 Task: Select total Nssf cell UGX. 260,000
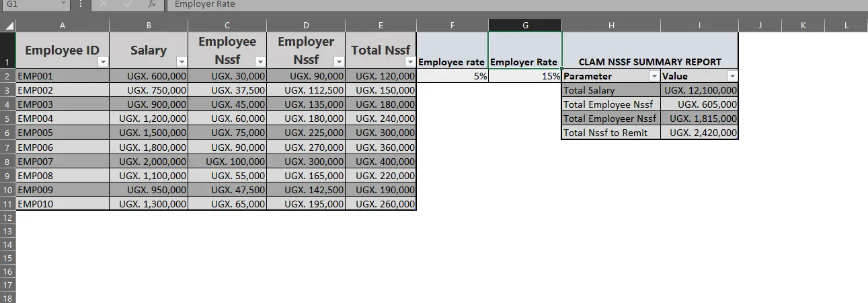tap(381, 203)
